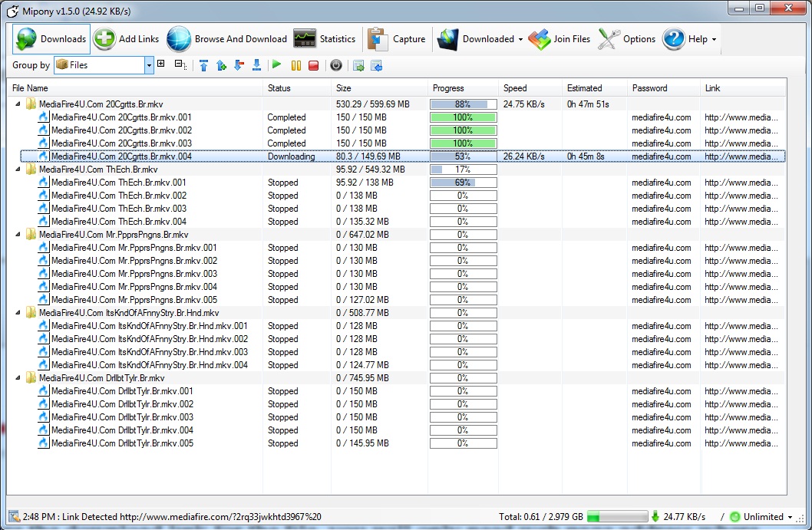Sort by Progress column header

click(x=463, y=88)
